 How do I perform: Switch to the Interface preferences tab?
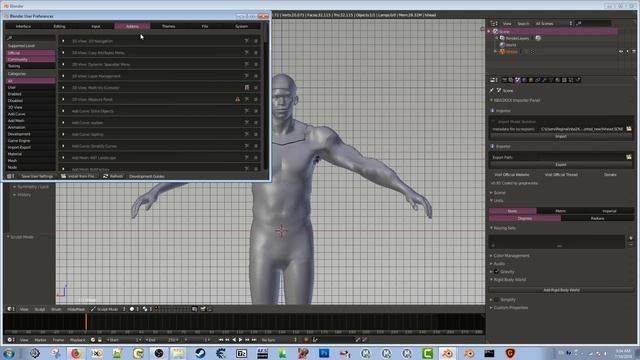[23, 26]
